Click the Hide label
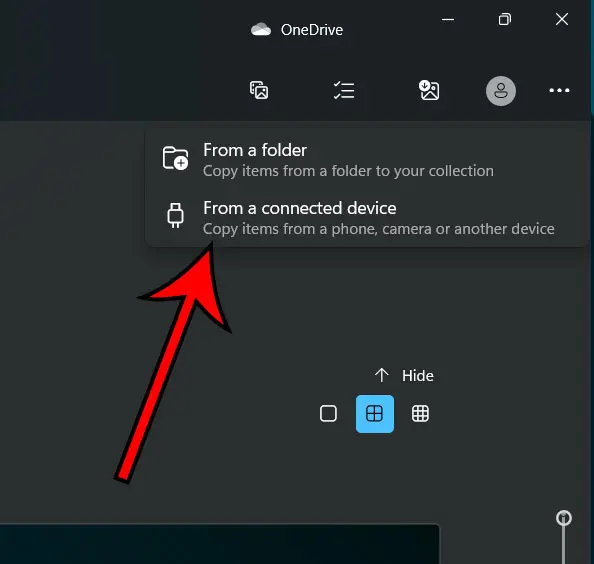This screenshot has height=564, width=594. click(418, 376)
